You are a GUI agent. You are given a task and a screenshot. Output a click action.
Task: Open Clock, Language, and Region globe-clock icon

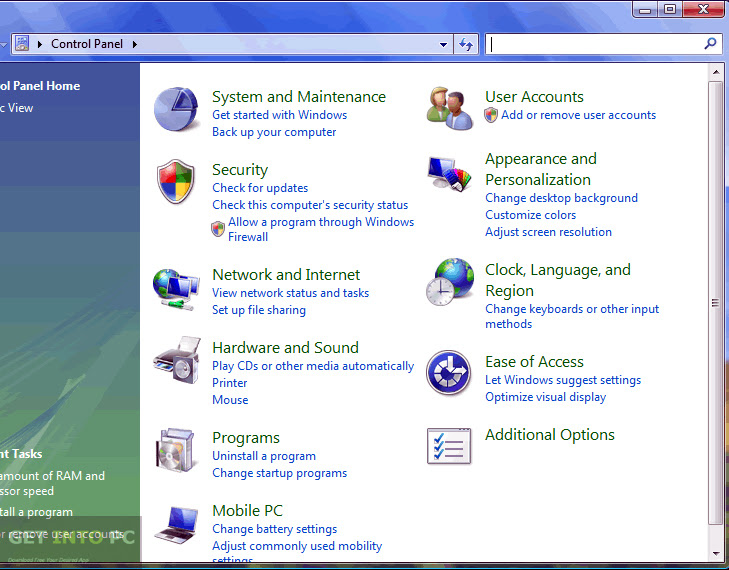[450, 282]
